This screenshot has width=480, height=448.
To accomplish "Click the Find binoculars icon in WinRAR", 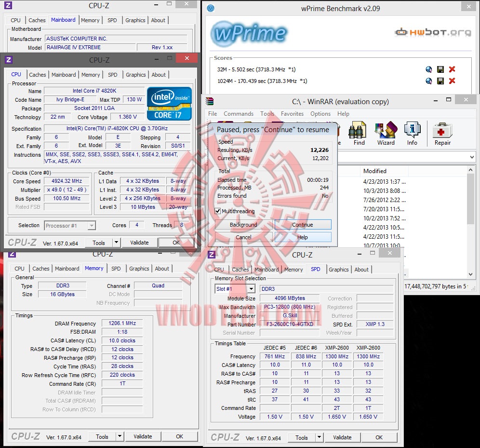I will pyautogui.click(x=358, y=133).
